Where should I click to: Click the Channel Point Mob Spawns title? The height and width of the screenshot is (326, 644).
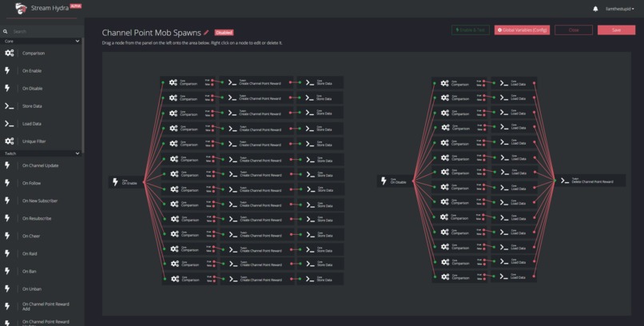(152, 33)
